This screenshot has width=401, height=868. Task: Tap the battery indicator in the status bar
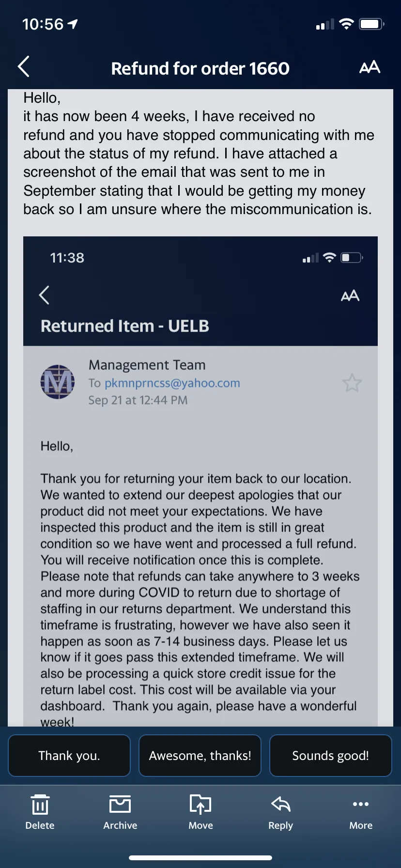point(371,24)
